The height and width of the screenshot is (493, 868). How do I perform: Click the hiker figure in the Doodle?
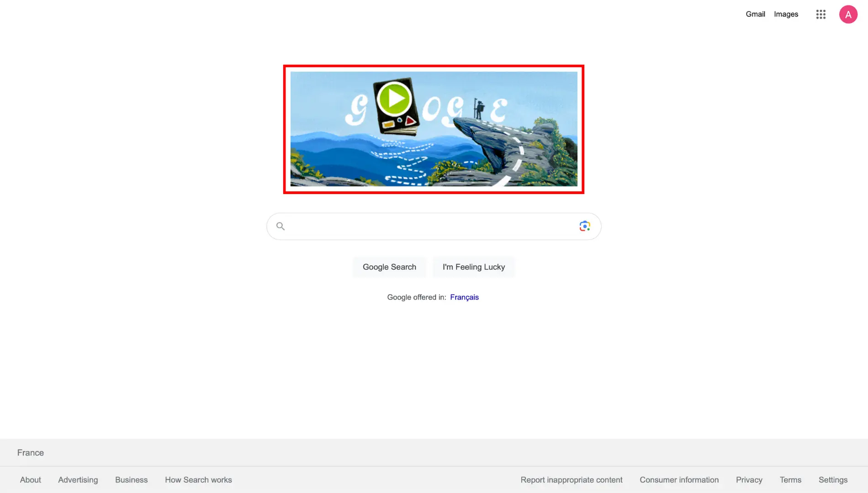click(x=479, y=109)
